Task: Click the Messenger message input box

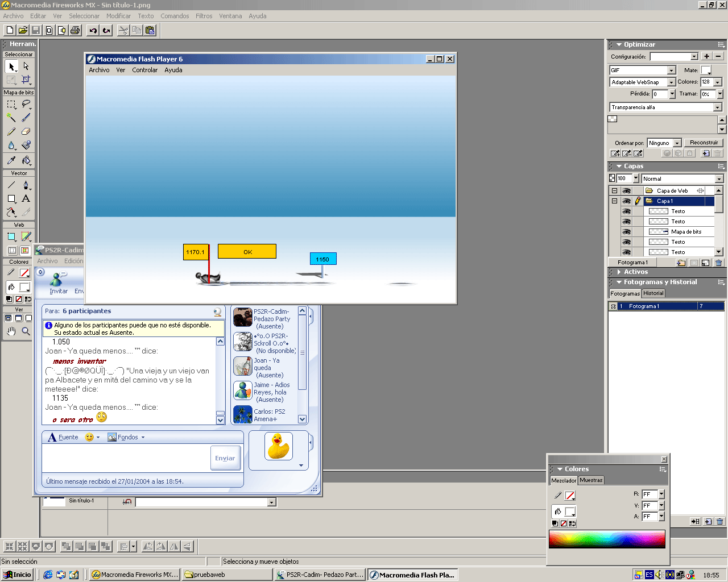Action: [126, 458]
